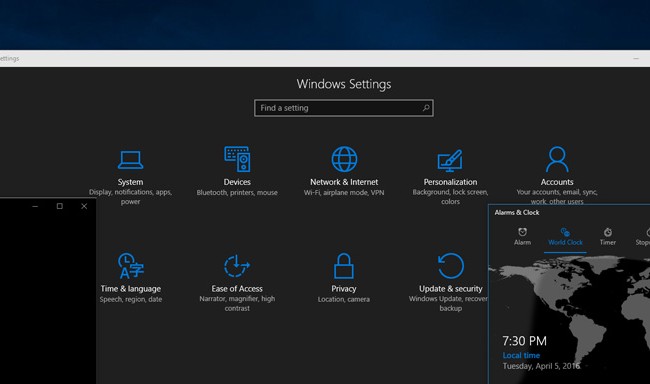
Task: Open Ease of Access dashed-circle icon
Action: (237, 266)
